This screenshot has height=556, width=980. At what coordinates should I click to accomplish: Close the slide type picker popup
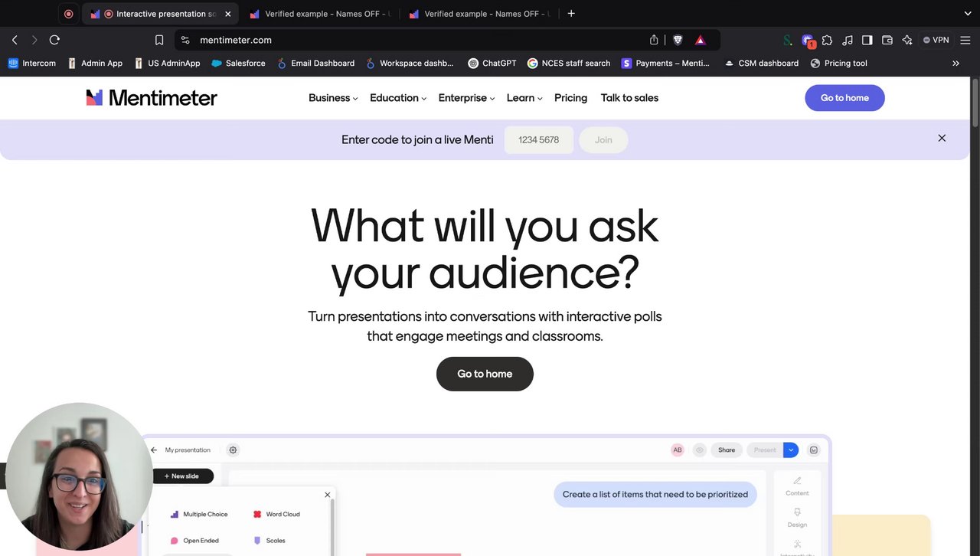(328, 495)
